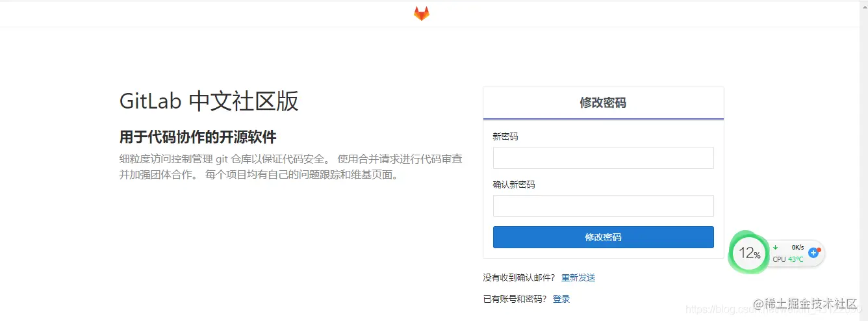The height and width of the screenshot is (321, 868).
Task: Click the text 没有收到确认邮件?
Action: click(x=519, y=277)
